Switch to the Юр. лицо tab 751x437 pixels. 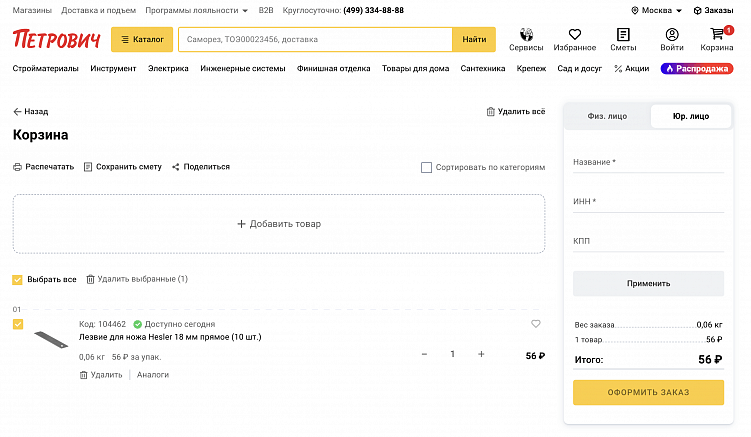(x=691, y=116)
